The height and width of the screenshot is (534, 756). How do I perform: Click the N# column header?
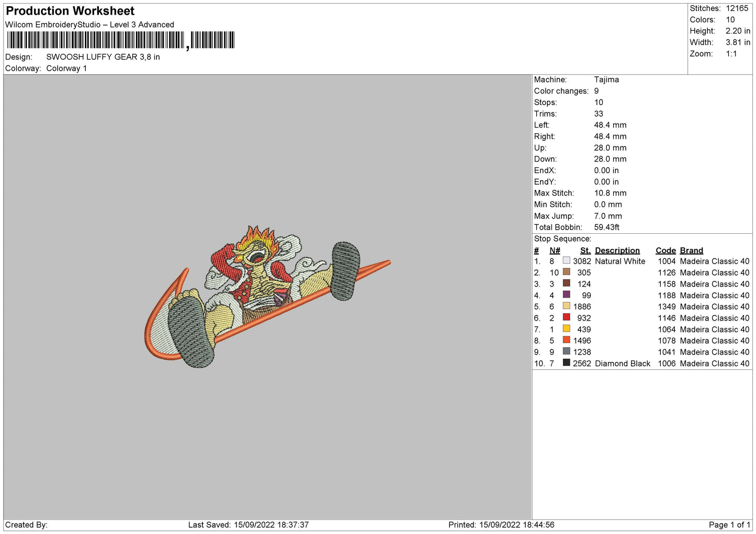pyautogui.click(x=555, y=251)
